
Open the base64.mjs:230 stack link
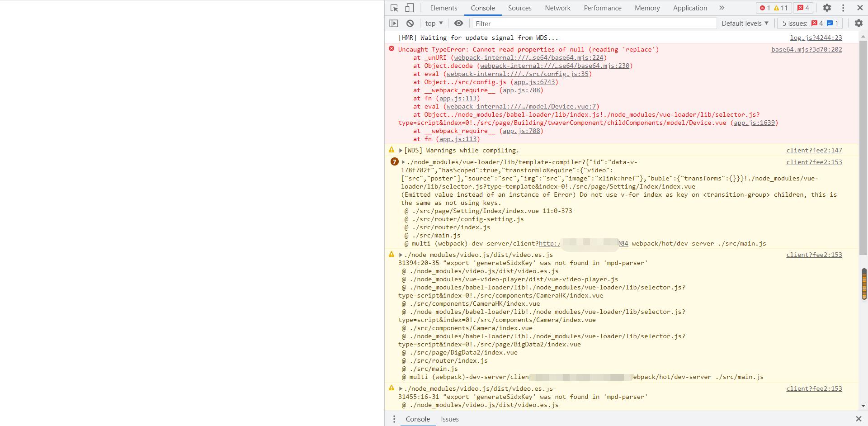click(555, 66)
